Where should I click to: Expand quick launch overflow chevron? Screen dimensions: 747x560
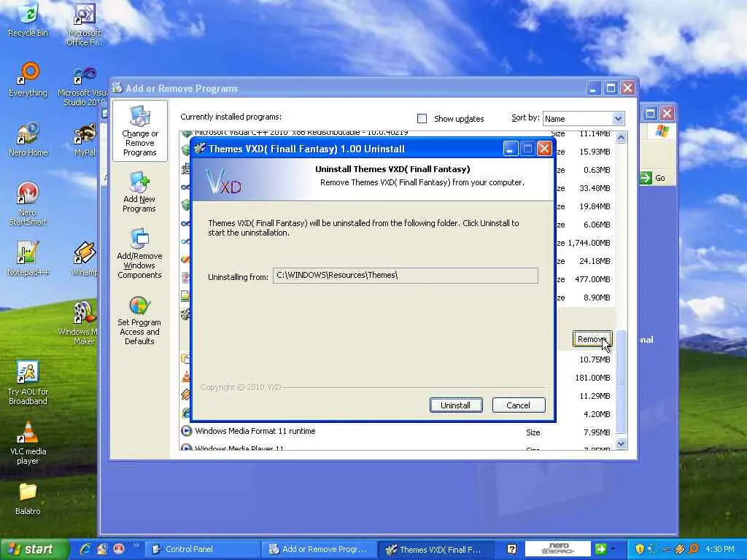[x=136, y=545]
